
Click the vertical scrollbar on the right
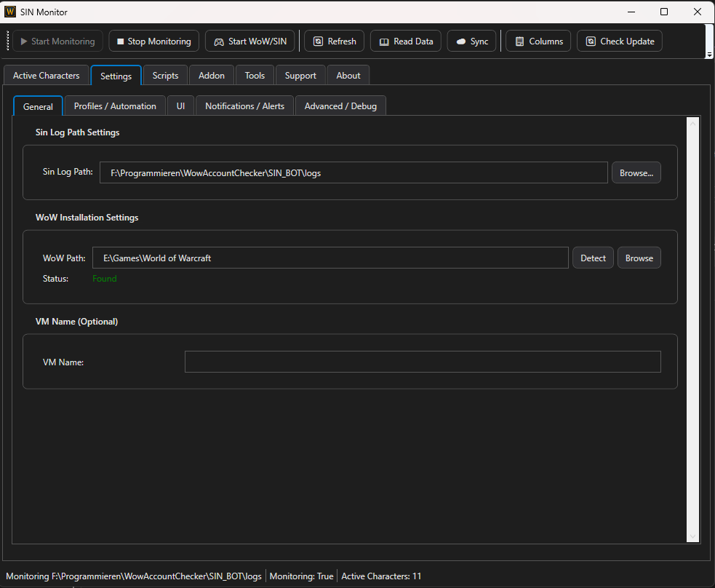pyautogui.click(x=692, y=327)
